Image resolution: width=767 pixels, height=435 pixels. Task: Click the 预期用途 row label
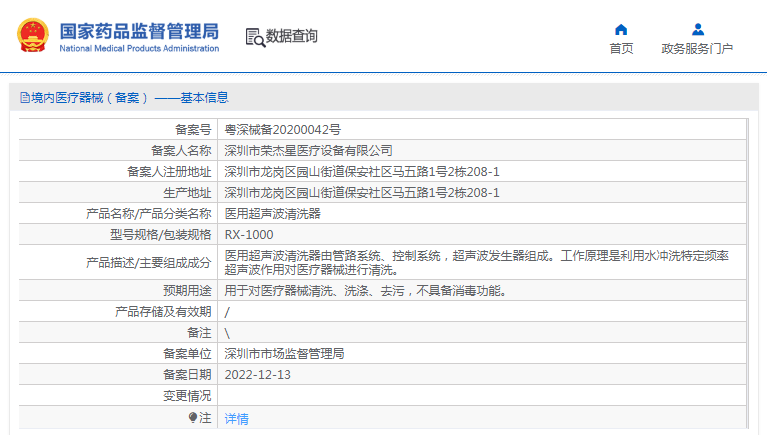click(187, 291)
